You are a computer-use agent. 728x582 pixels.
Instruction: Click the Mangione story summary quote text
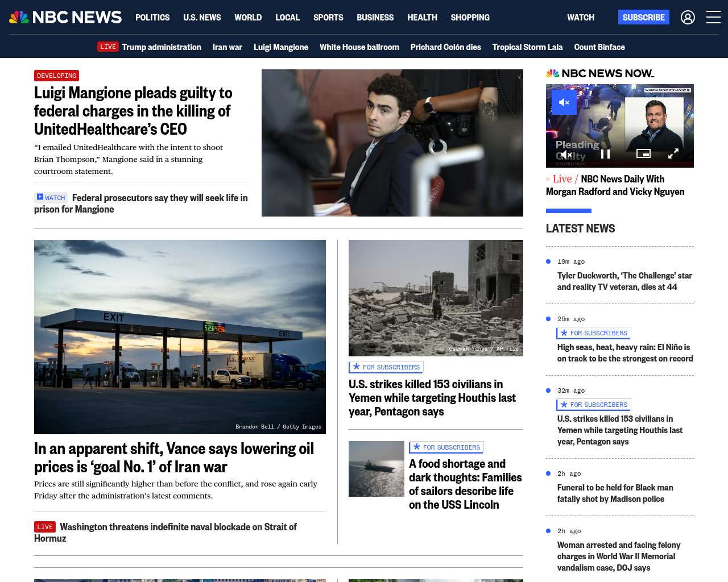point(129,159)
